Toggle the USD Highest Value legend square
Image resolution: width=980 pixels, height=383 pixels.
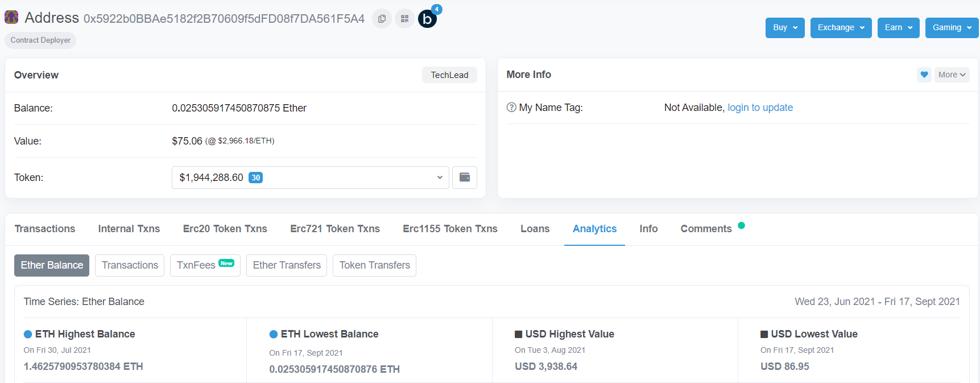click(x=519, y=334)
